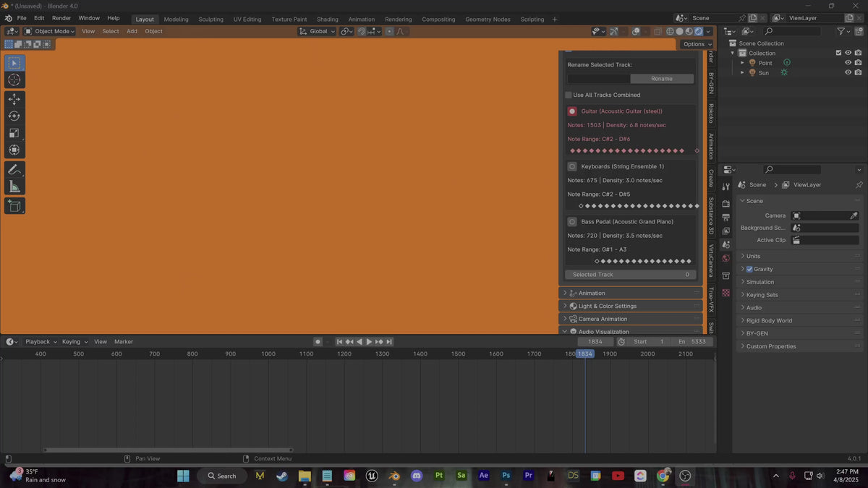
Task: Select the Rotate tool
Action: click(x=14, y=115)
